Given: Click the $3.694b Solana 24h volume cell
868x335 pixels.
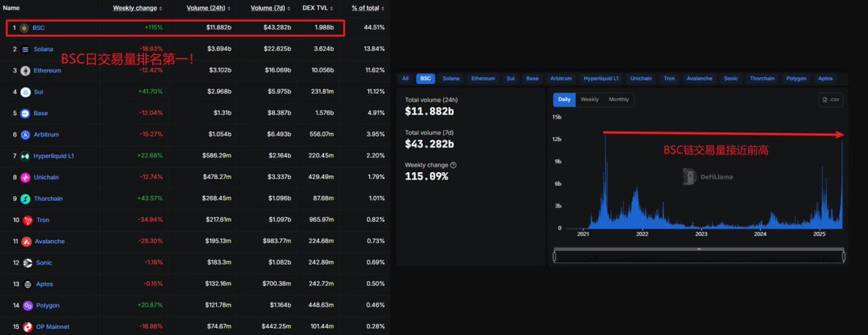Looking at the screenshot, I should (219, 49).
